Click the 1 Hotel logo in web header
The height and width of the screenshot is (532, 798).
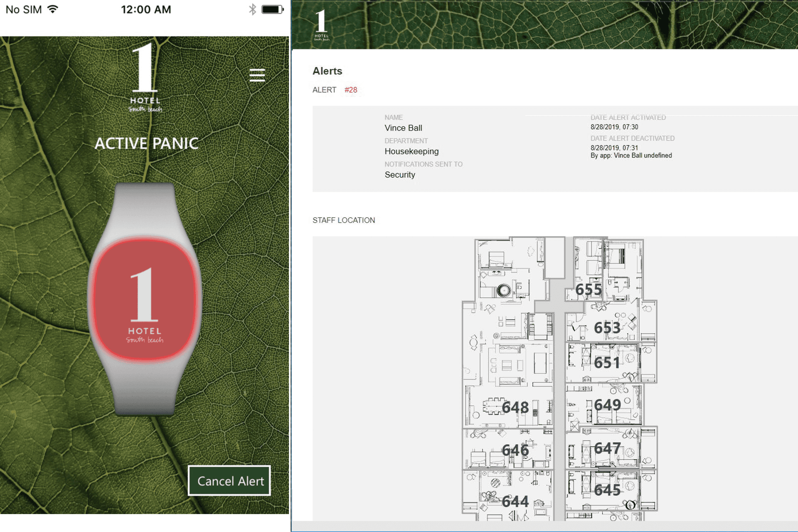321,25
